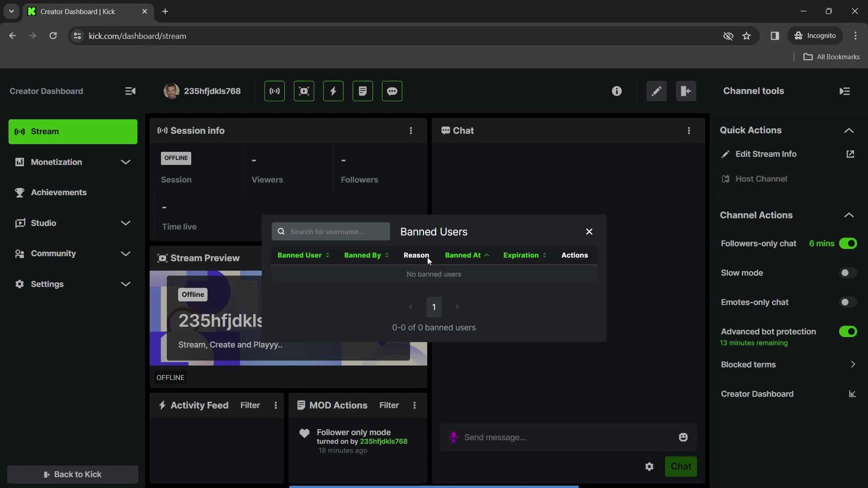This screenshot has height=488, width=868.
Task: Toggle Advanced bot protection on
Action: click(849, 331)
